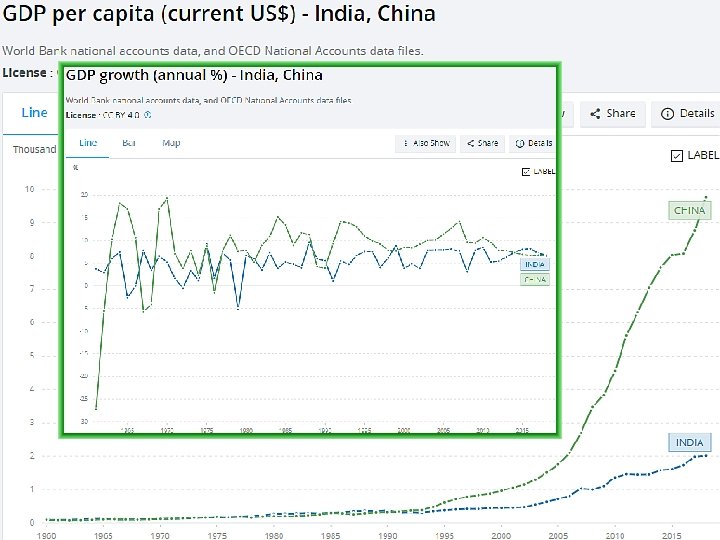Select the Line tab in the GDP growth inset
Image resolution: width=720 pixels, height=540 pixels.
[88, 143]
